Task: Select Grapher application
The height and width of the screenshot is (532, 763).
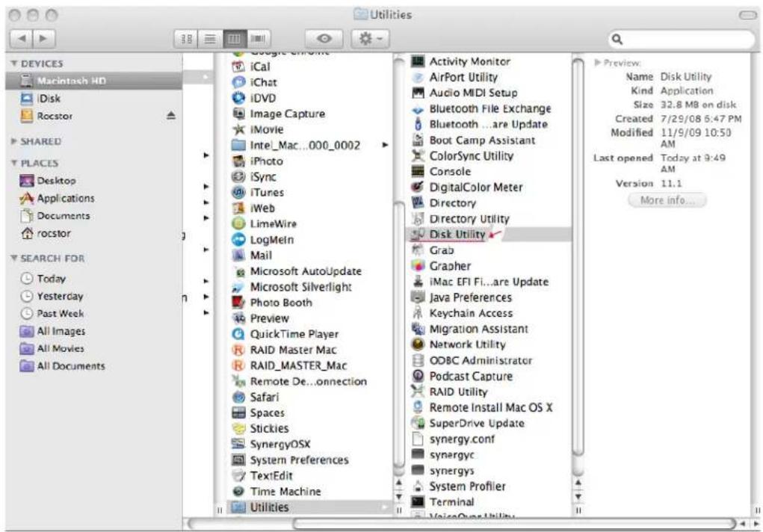Action: point(441,266)
